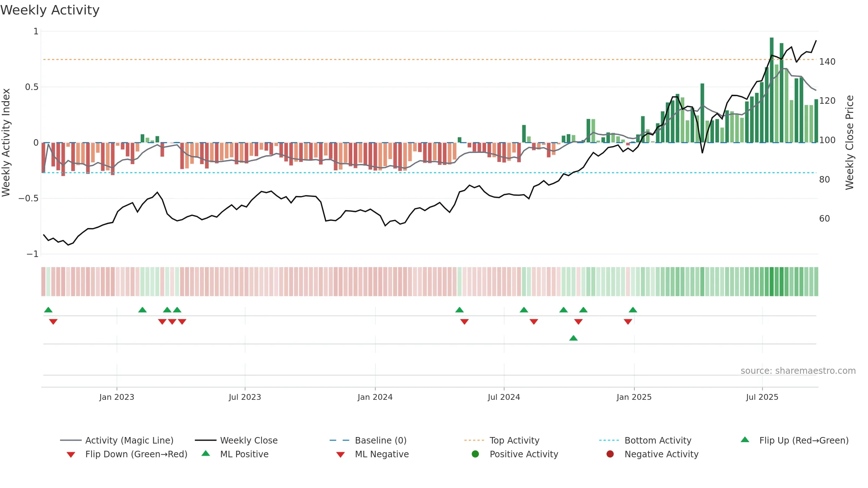Click the Jul 2023 x-axis label
Image resolution: width=868 pixels, height=488 pixels.
[x=245, y=397]
